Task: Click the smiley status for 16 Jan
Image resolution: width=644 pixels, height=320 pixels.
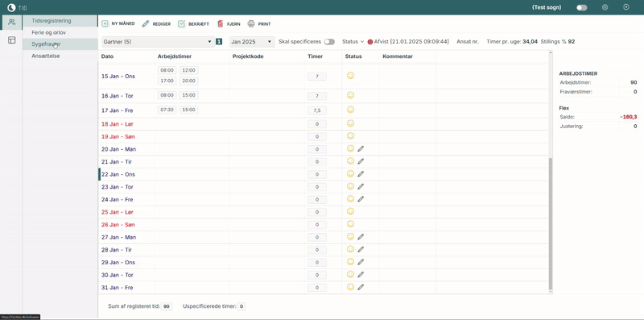Action: [350, 95]
